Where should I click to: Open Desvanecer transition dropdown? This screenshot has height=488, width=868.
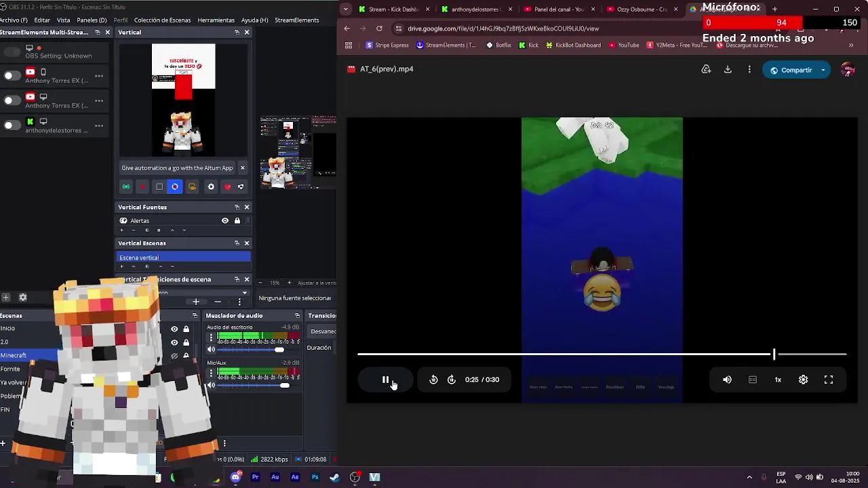[x=323, y=331]
